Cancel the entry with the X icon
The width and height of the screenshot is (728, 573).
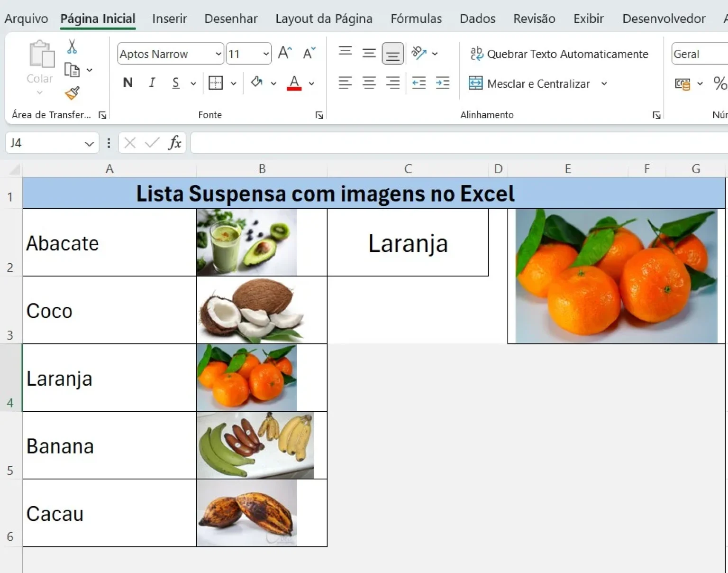coord(130,143)
